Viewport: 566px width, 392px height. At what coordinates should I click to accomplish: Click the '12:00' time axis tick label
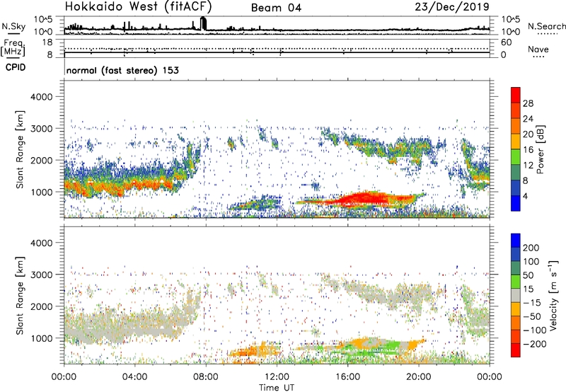277,377
